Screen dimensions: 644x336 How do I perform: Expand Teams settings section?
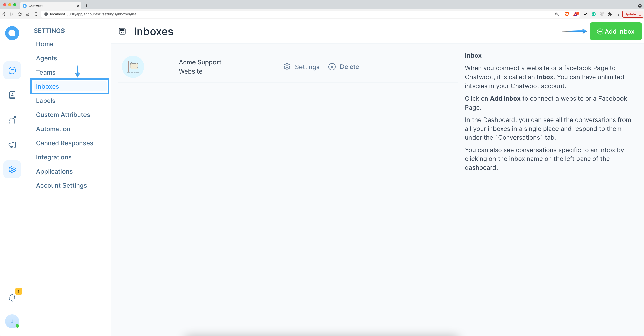point(46,72)
